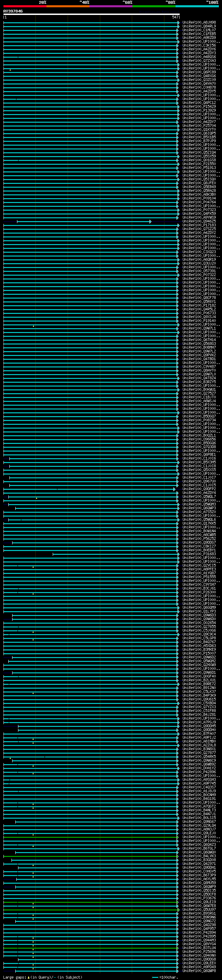Open the UniRef100_C1FEB5 hit

(x=199, y=34)
